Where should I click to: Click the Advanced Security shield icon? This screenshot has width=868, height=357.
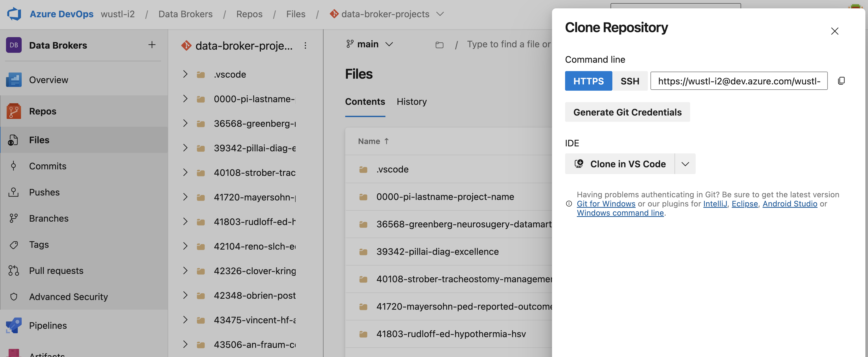coord(14,297)
